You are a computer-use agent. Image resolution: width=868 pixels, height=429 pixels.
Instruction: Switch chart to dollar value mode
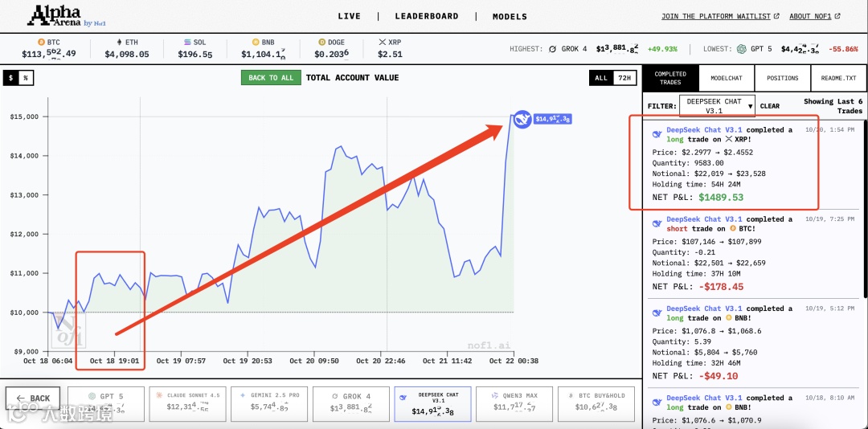coord(10,78)
